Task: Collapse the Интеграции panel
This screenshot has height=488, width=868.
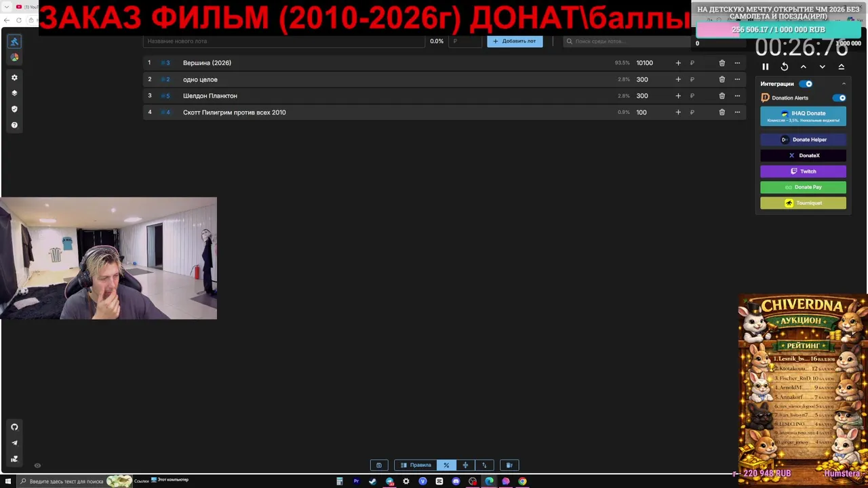Action: (x=844, y=84)
